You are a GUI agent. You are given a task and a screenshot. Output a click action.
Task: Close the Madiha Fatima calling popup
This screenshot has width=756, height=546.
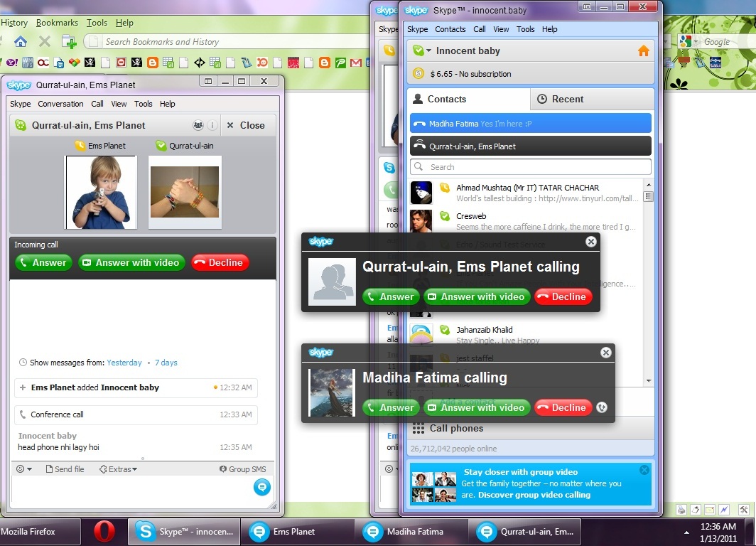click(x=605, y=353)
